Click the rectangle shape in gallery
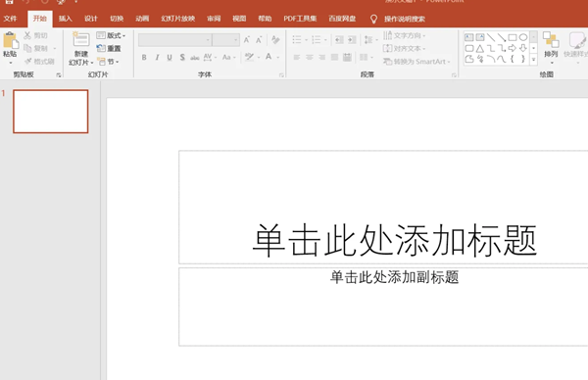Image resolution: width=588 pixels, height=380 pixels. click(513, 37)
